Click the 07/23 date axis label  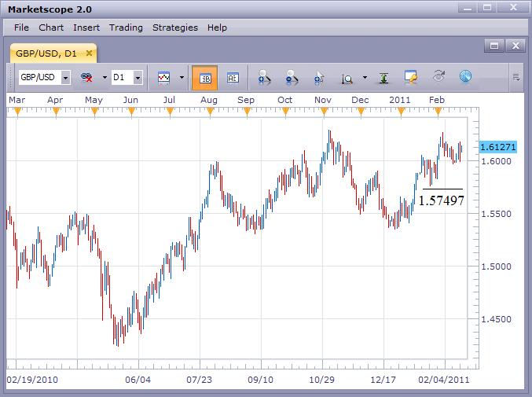199,380
